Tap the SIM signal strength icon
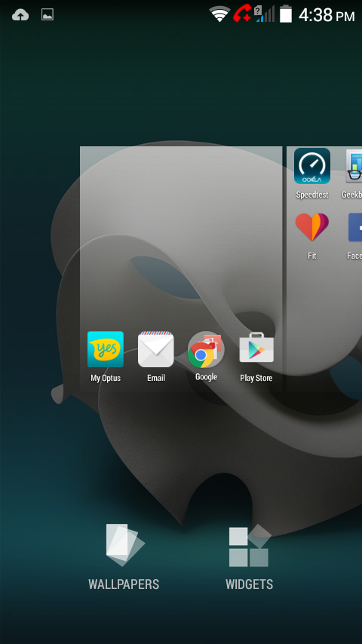Screen dimensions: 362x644 click(x=264, y=14)
